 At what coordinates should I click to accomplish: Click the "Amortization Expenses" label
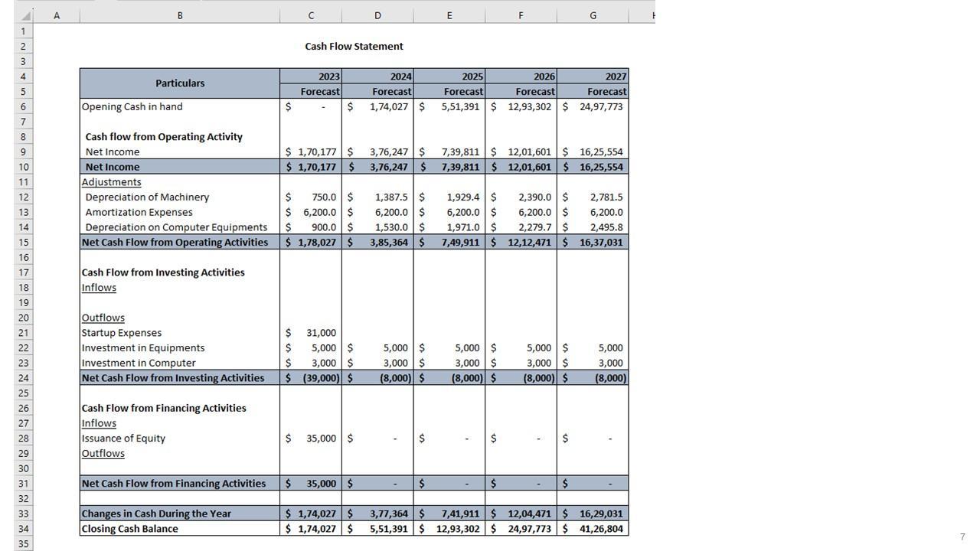pyautogui.click(x=139, y=212)
